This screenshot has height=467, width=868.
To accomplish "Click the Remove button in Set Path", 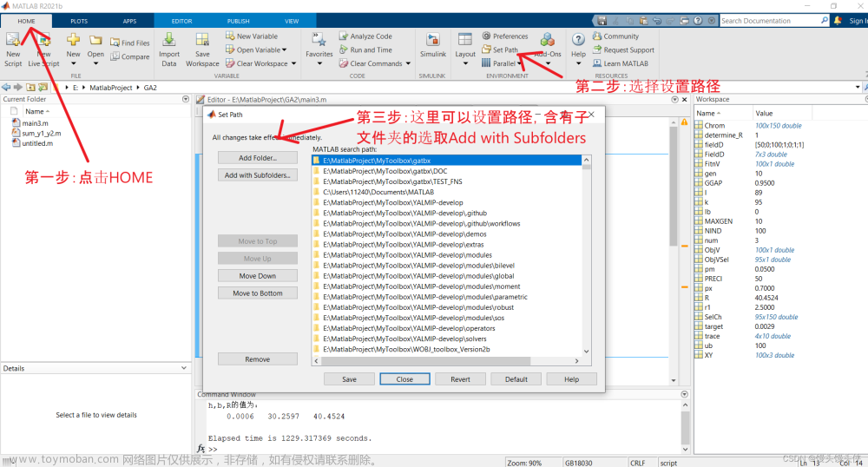I will (x=258, y=359).
